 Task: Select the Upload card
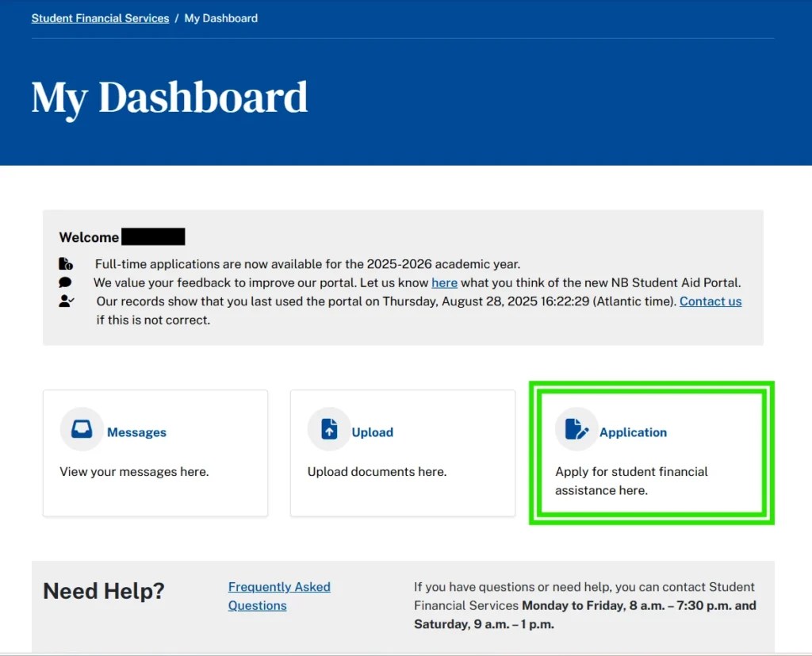click(x=403, y=452)
